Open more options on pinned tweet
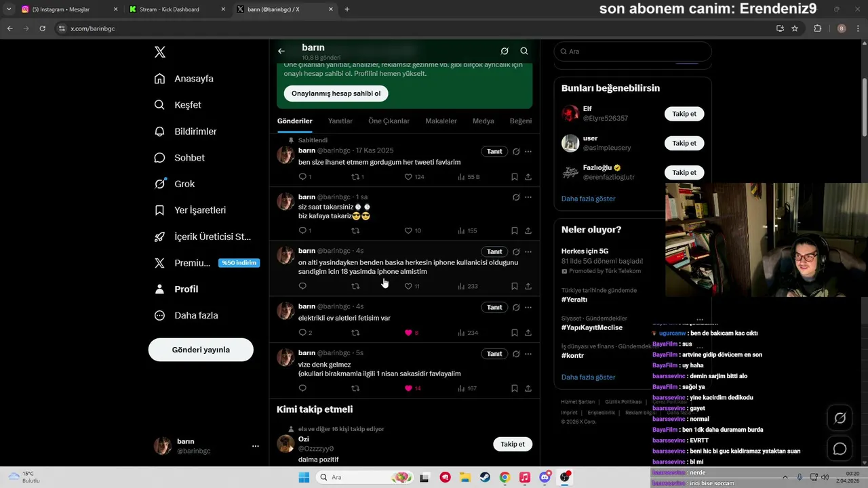The height and width of the screenshot is (488, 868). pos(528,151)
